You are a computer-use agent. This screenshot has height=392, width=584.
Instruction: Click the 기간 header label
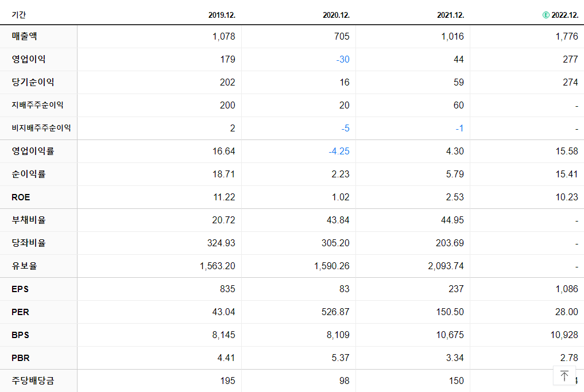(x=18, y=15)
